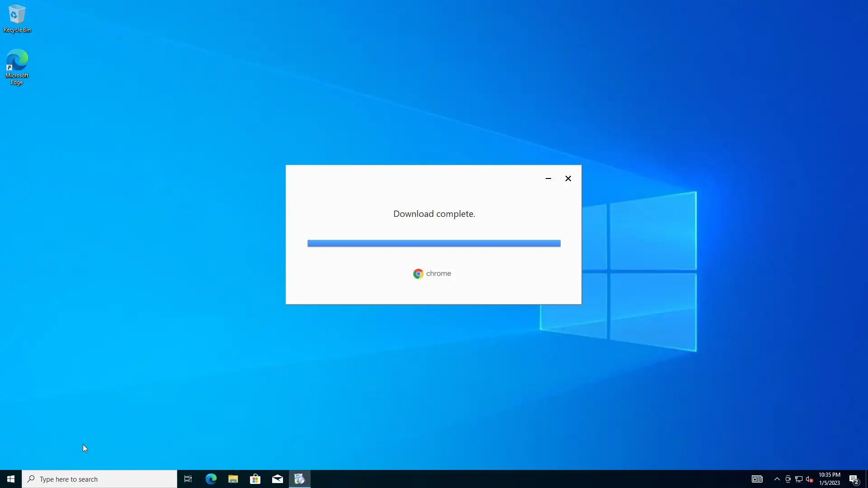Click the muted volume speaker icon
Viewport: 868px width, 488px height.
tap(810, 479)
